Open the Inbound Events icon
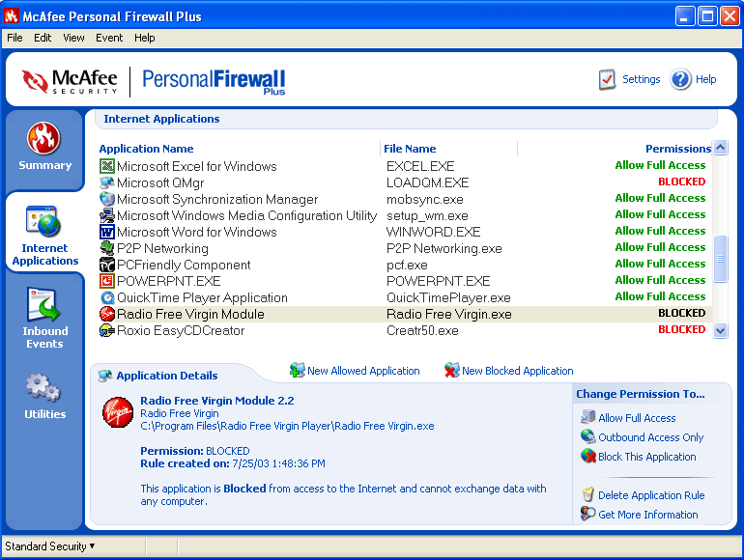The width and height of the screenshot is (744, 560). point(43,304)
